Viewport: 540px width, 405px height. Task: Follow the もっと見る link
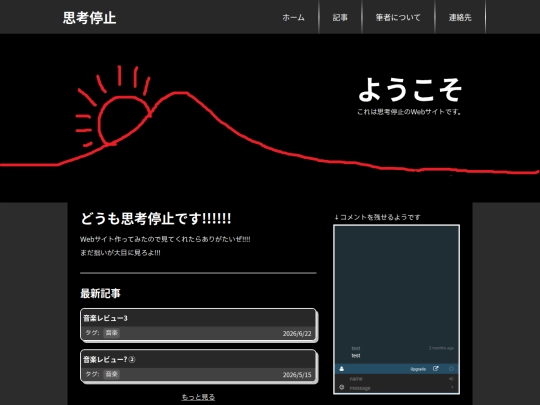point(198,397)
